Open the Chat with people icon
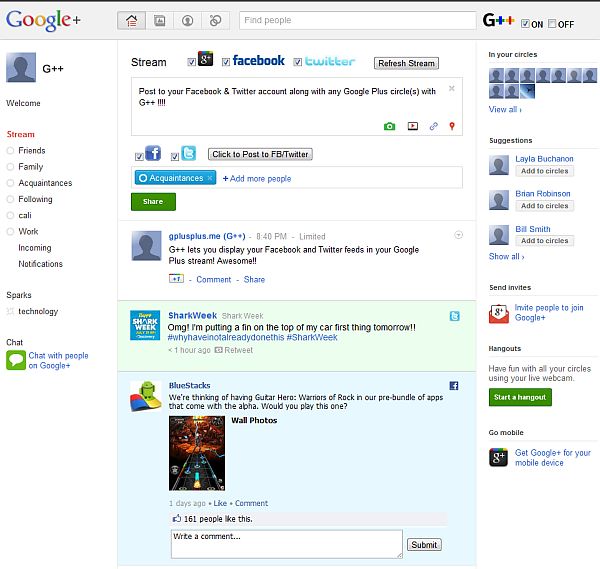600x569 pixels. coord(16,360)
